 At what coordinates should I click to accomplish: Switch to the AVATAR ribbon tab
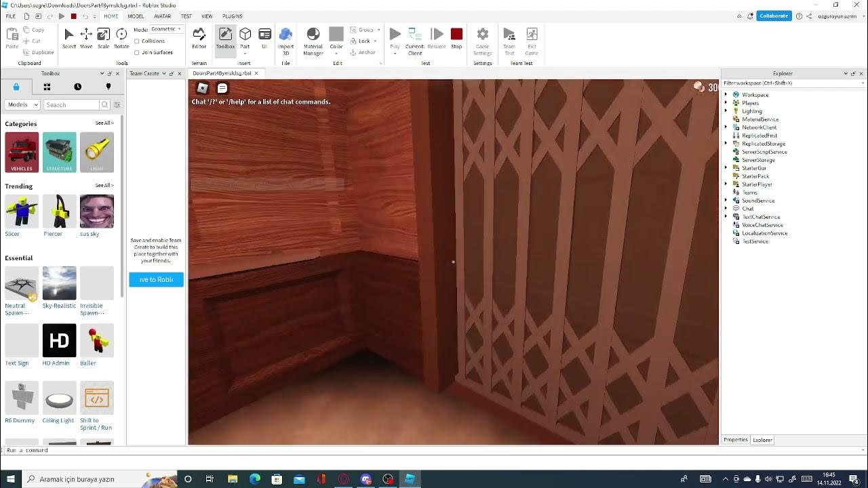click(162, 16)
